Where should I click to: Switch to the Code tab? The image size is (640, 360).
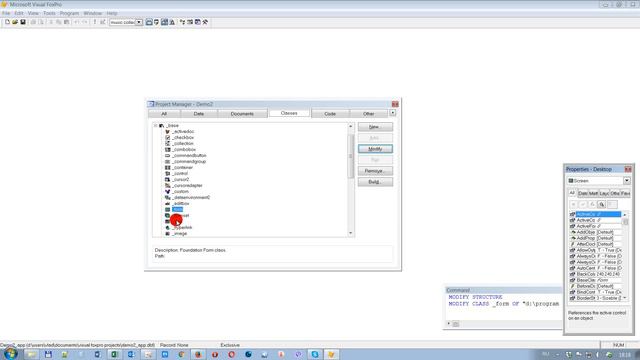[330, 114]
